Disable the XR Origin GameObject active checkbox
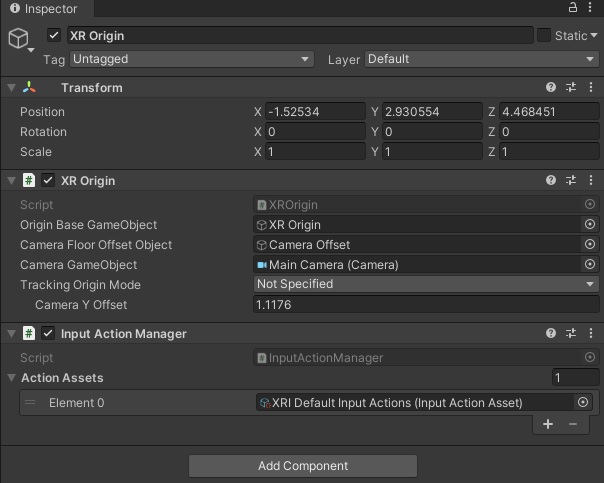 point(54,35)
